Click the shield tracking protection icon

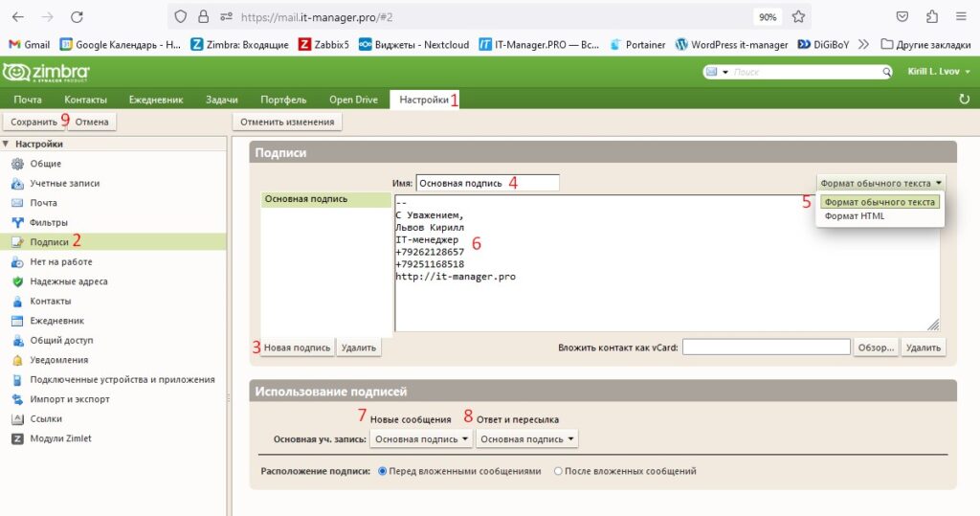click(x=181, y=17)
